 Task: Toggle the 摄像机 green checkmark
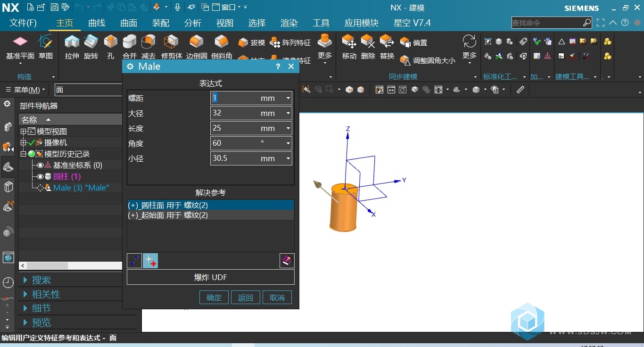[32, 142]
